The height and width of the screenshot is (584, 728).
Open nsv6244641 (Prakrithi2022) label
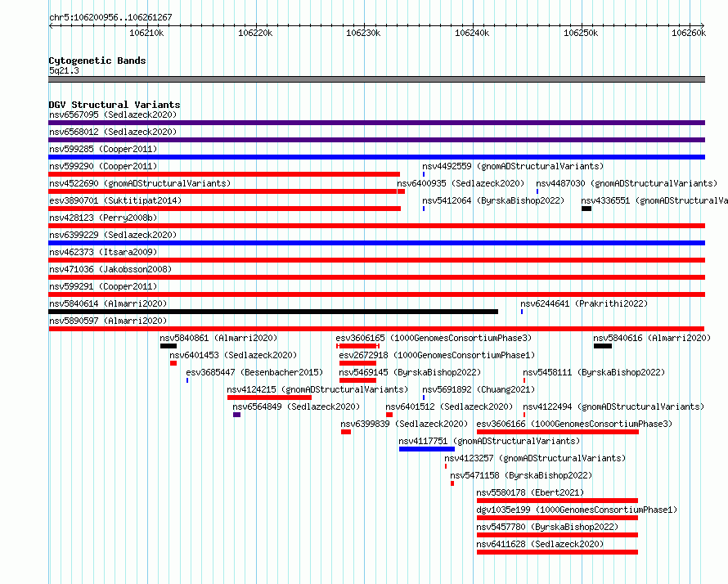584,303
